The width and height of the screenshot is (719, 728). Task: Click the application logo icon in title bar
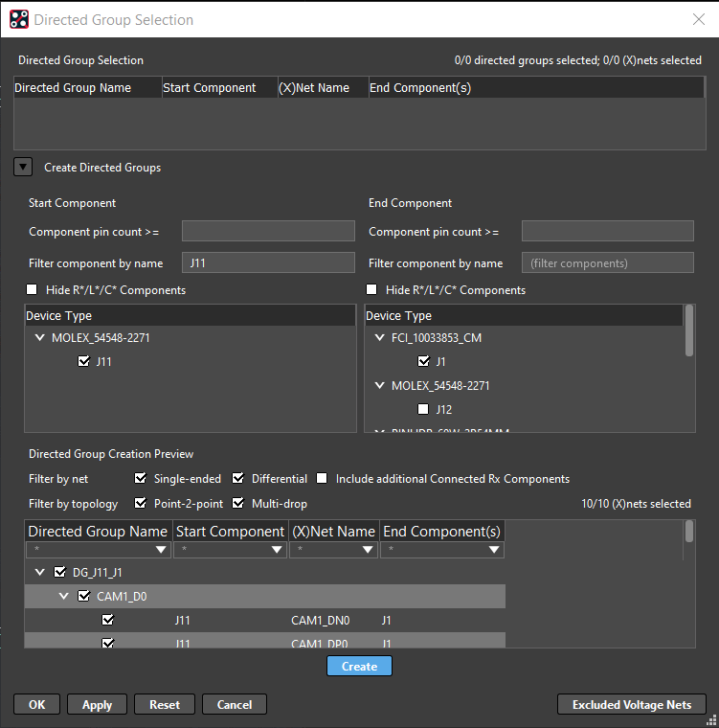(x=18, y=19)
